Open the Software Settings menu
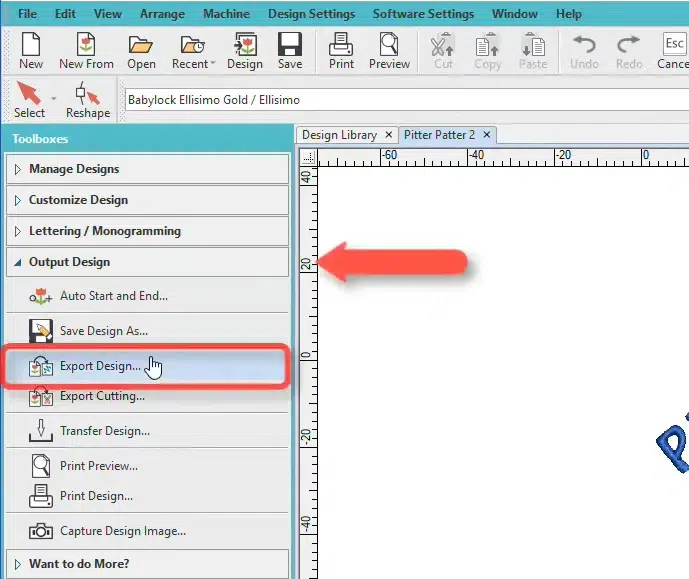Image resolution: width=689 pixels, height=579 pixels. point(423,14)
